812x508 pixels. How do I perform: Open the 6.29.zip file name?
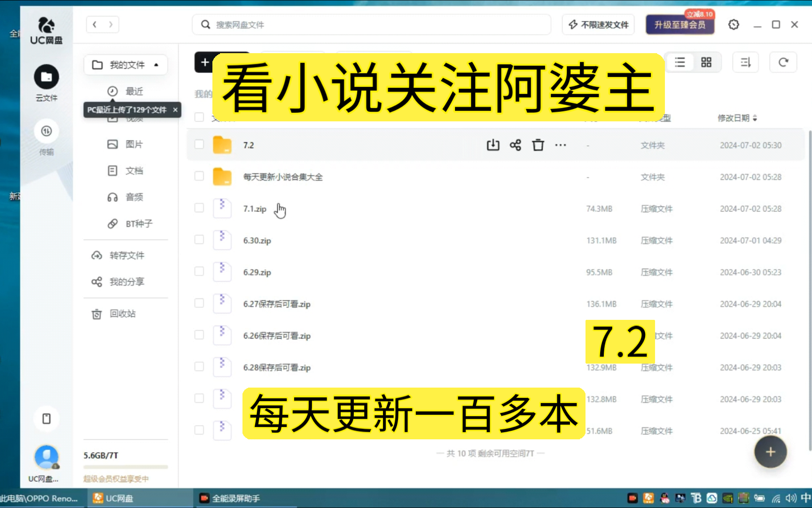click(x=257, y=272)
